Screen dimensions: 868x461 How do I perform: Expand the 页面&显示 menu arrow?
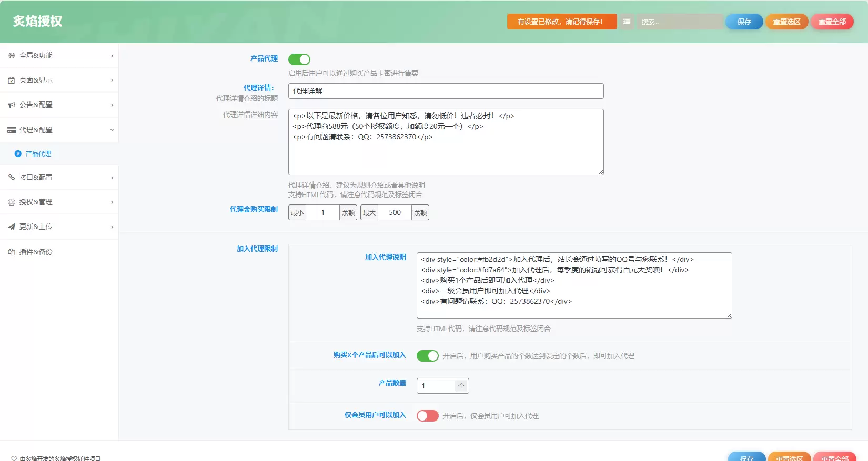[x=112, y=80]
